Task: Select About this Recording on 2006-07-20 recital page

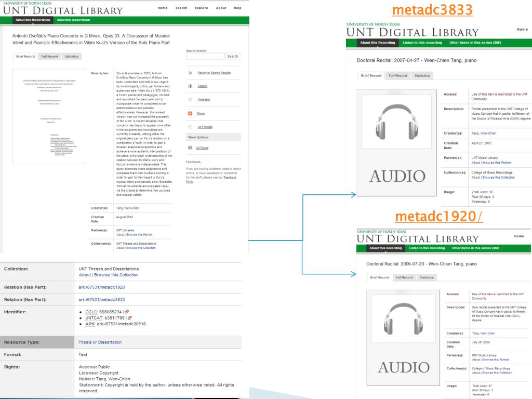Action: coord(385,248)
